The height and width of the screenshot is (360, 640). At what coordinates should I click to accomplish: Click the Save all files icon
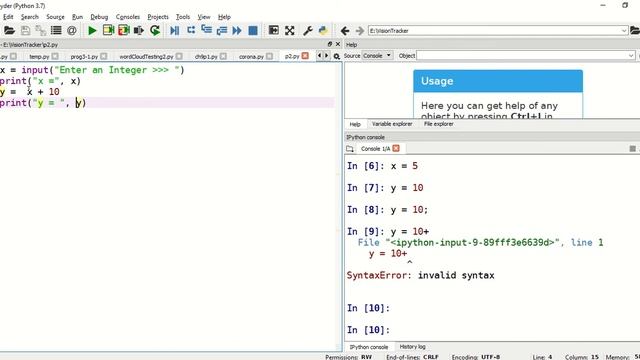[40, 31]
